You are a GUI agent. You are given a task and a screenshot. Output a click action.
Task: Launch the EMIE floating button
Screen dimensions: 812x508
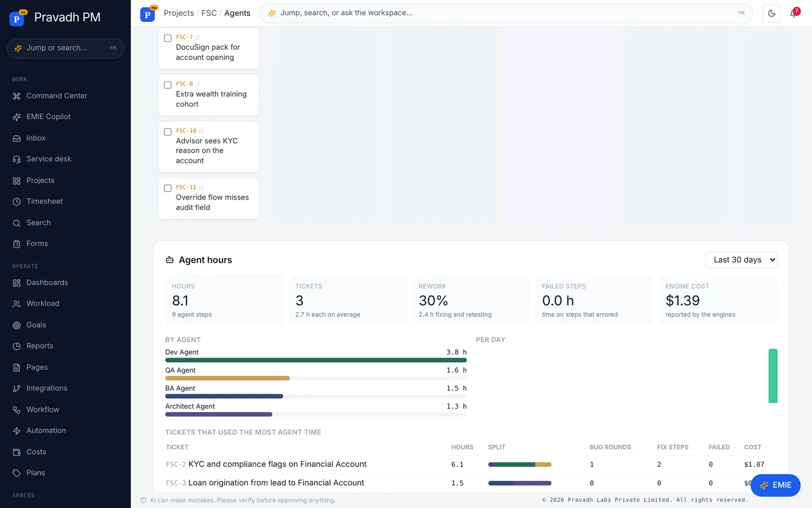coord(775,485)
